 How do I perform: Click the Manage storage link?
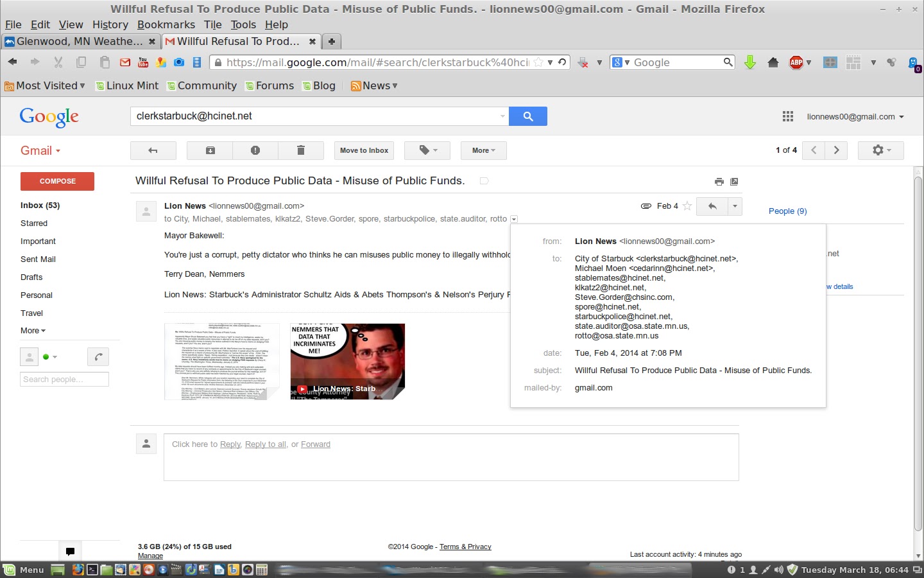150,556
